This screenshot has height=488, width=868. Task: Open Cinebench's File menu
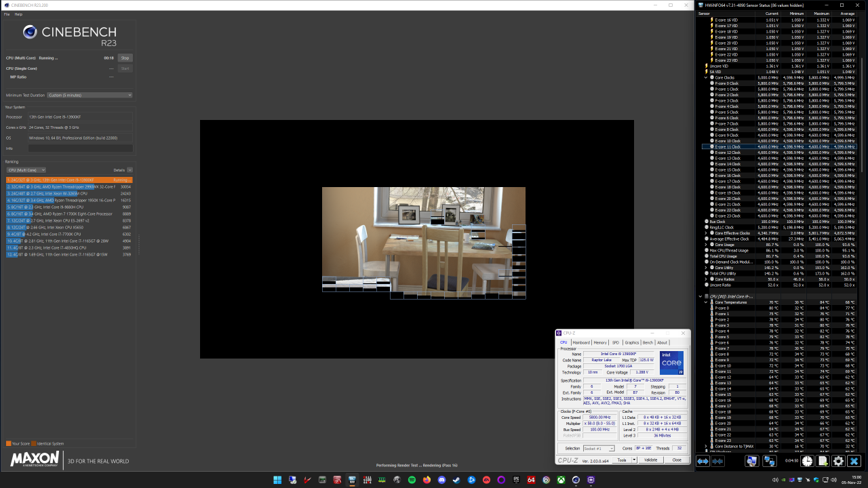click(6, 14)
